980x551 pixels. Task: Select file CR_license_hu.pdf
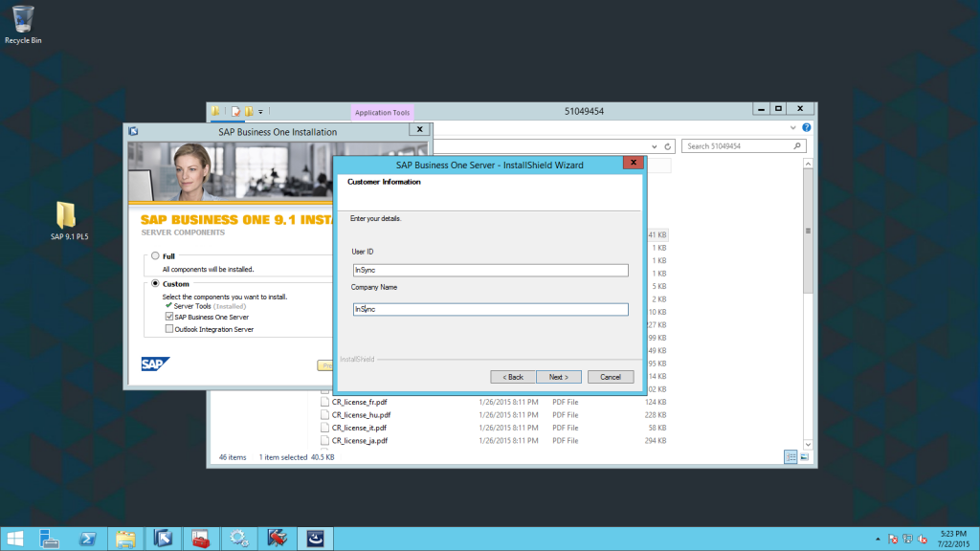click(x=361, y=415)
